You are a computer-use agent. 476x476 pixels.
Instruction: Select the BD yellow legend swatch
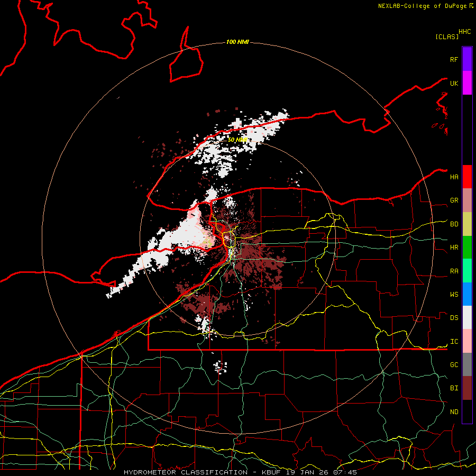[x=467, y=224]
